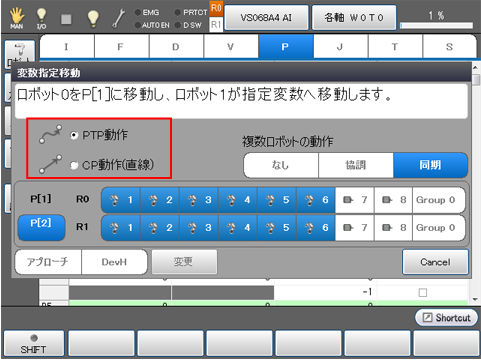Click the P[1] variable label
Viewport: 481px width, 360px height.
click(x=41, y=199)
